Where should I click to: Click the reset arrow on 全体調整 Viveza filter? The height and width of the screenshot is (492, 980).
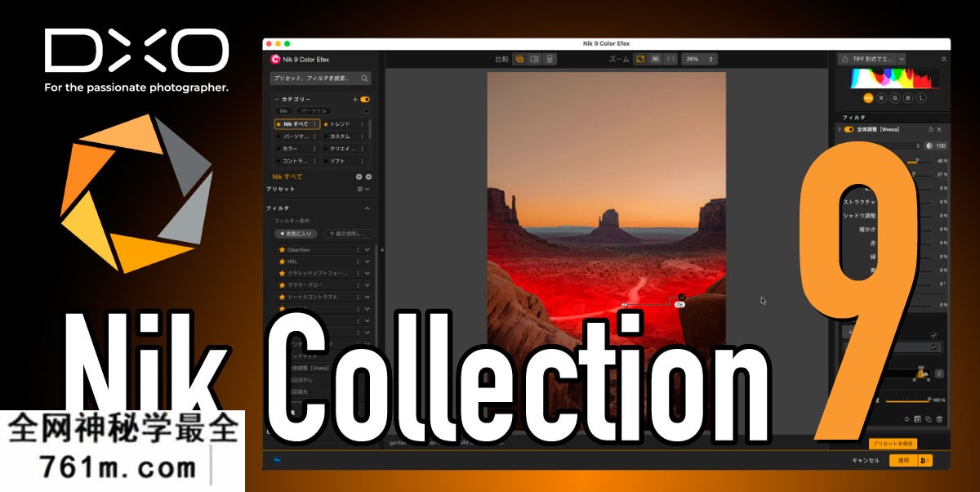click(x=930, y=129)
